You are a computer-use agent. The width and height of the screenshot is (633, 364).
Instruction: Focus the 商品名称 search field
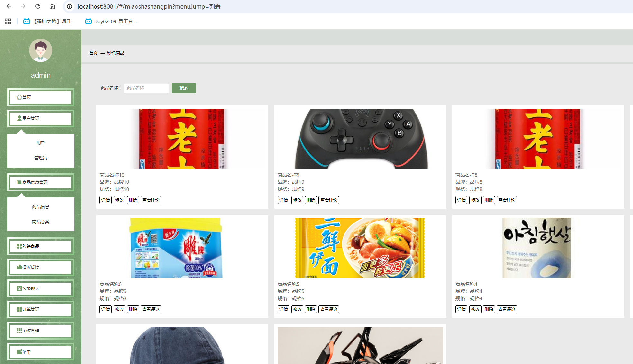146,88
